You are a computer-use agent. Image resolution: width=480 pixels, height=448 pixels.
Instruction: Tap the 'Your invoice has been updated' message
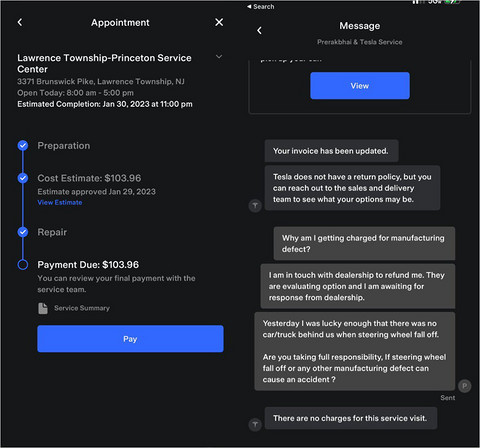coord(331,151)
